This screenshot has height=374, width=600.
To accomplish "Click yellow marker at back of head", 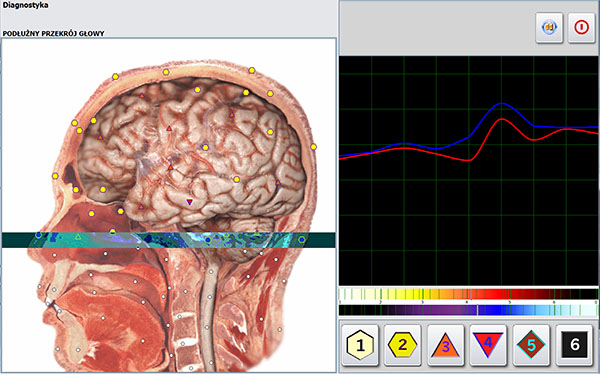I will tap(313, 147).
